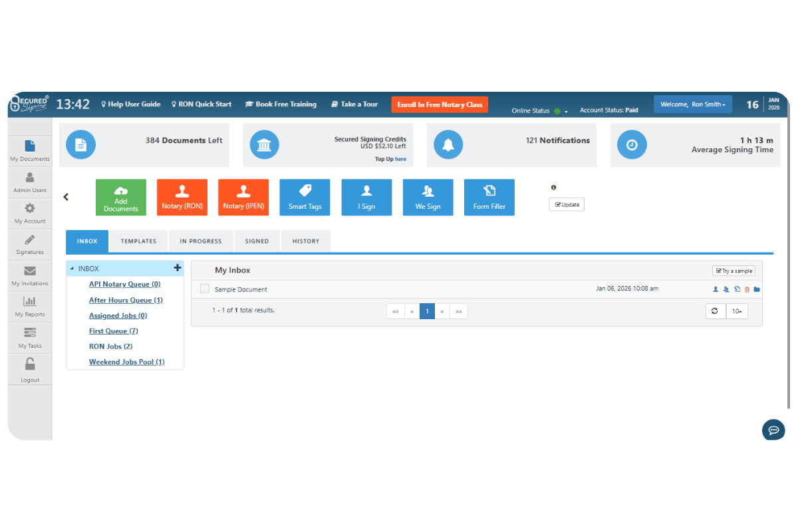Start a Notary (RON) session
The image size is (798, 532).
182,198
